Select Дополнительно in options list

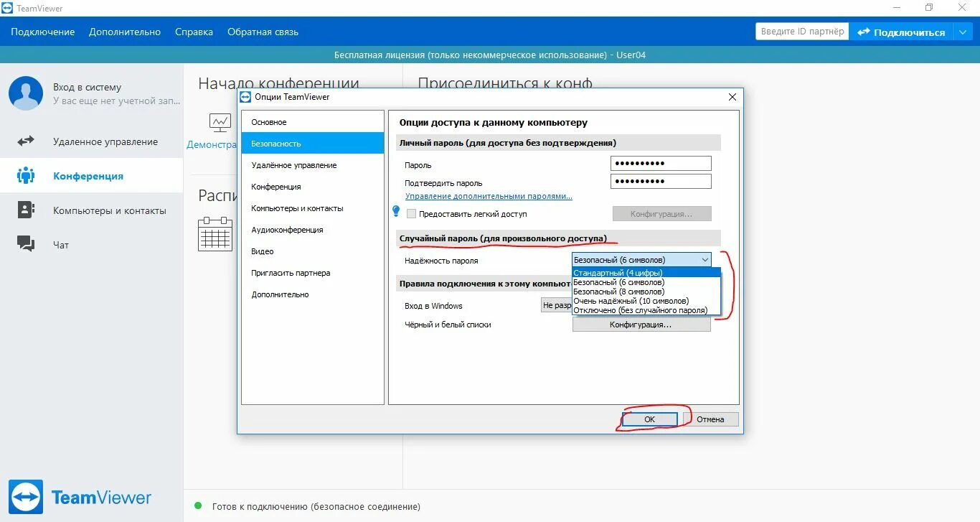[x=313, y=294]
